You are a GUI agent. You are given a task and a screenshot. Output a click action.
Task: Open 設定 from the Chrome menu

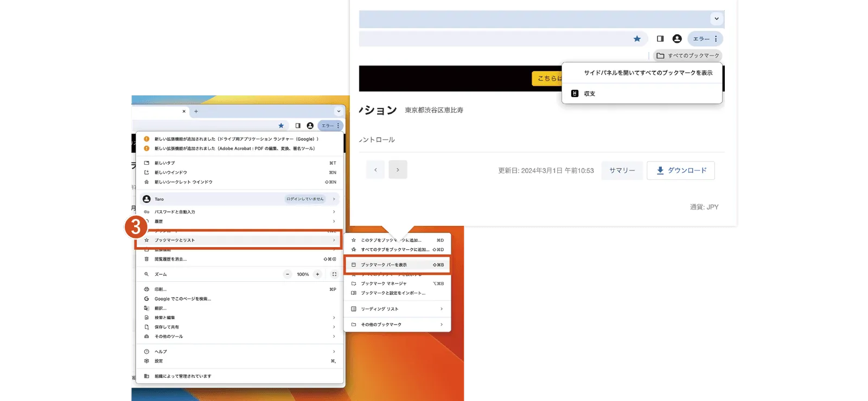(x=240, y=361)
